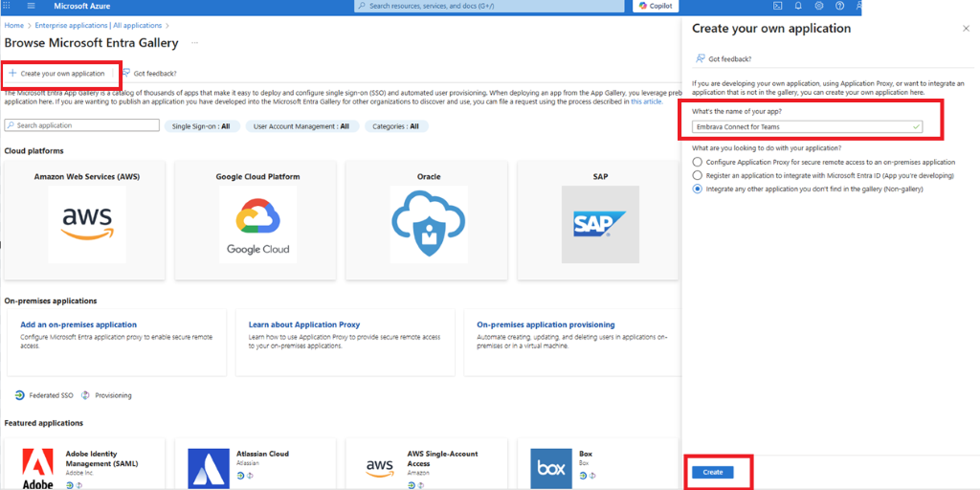Open Add an on-premises application link

click(78, 325)
